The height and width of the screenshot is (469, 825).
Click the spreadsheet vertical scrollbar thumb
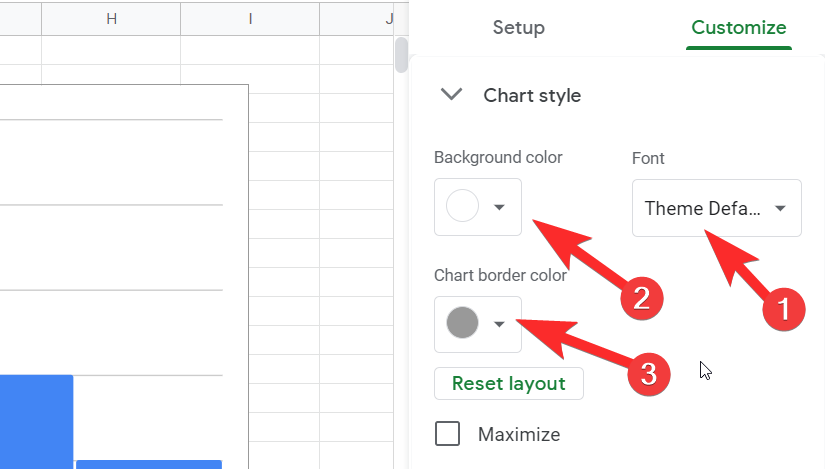tap(402, 55)
